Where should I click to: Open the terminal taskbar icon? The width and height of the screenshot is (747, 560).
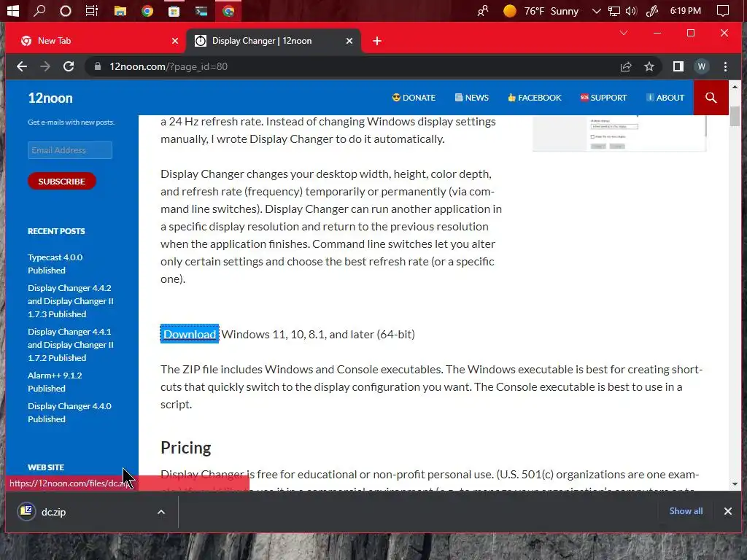click(x=201, y=10)
